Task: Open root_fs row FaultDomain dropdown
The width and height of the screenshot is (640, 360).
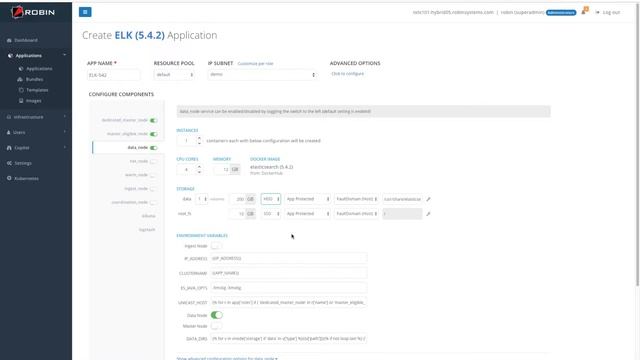Action: (x=356, y=214)
